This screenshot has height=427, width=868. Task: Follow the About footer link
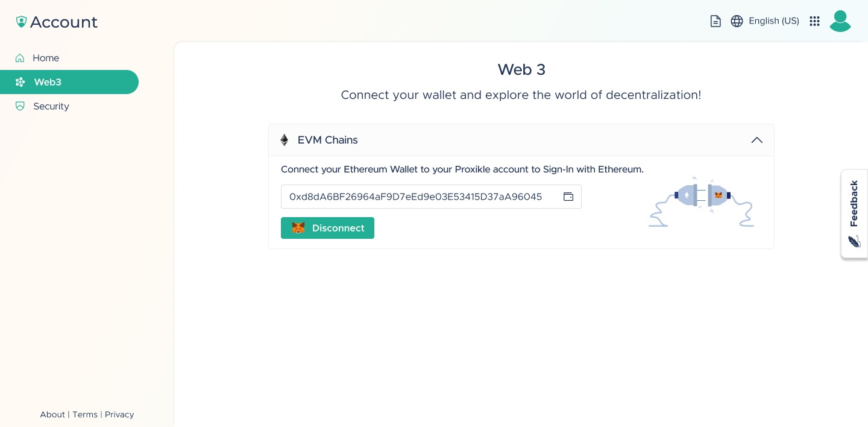pos(52,414)
